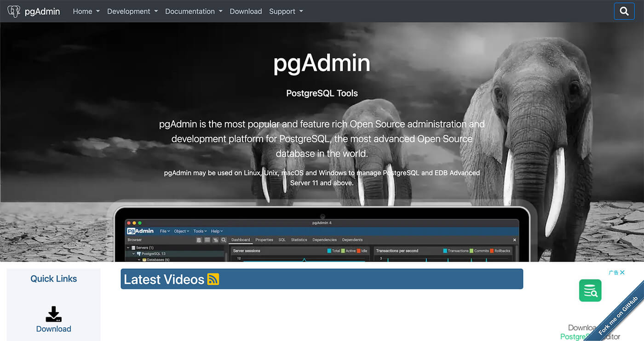
Task: Collapse the PostgreSQL 13 tree node
Action: coord(134,254)
